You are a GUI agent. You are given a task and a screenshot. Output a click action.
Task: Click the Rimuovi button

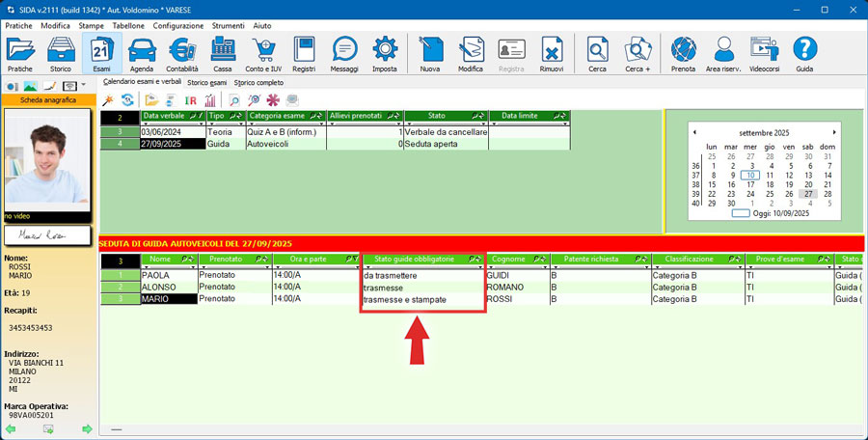(x=552, y=55)
